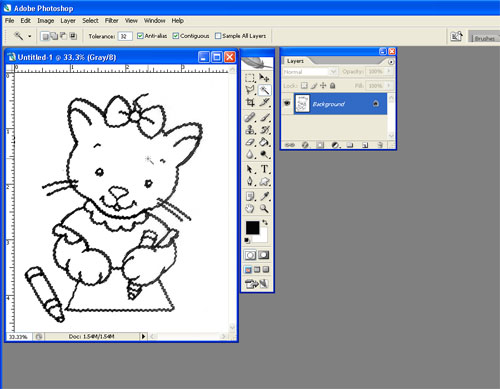Toggle Lock image pixels brush icon
The image size is (500, 389).
[314, 86]
